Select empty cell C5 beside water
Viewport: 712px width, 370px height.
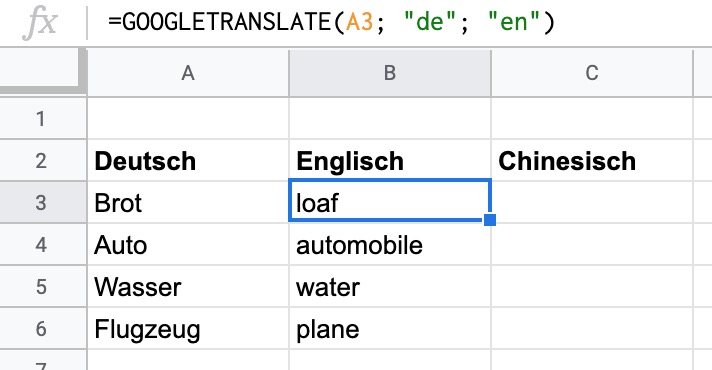click(592, 286)
